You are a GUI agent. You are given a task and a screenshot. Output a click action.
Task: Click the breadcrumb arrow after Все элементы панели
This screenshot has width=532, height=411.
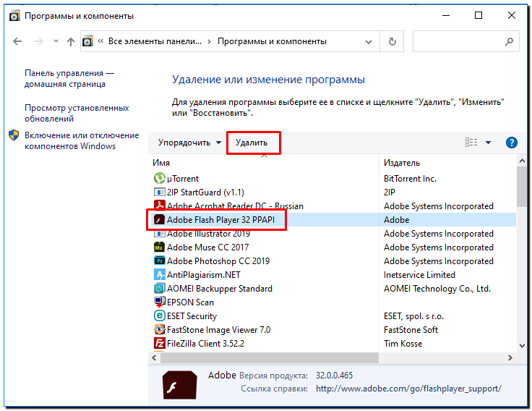pyautogui.click(x=209, y=41)
